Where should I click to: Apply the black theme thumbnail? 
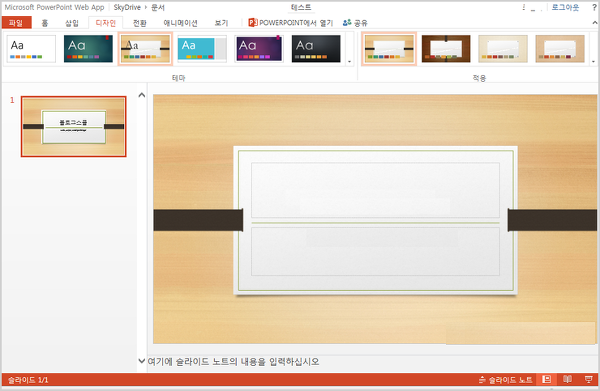point(316,49)
